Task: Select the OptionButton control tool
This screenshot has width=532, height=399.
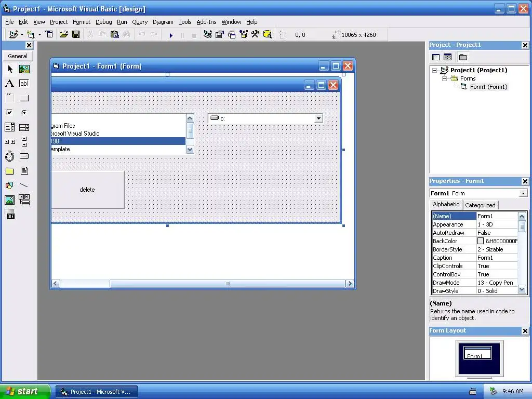Action: pyautogui.click(x=24, y=112)
